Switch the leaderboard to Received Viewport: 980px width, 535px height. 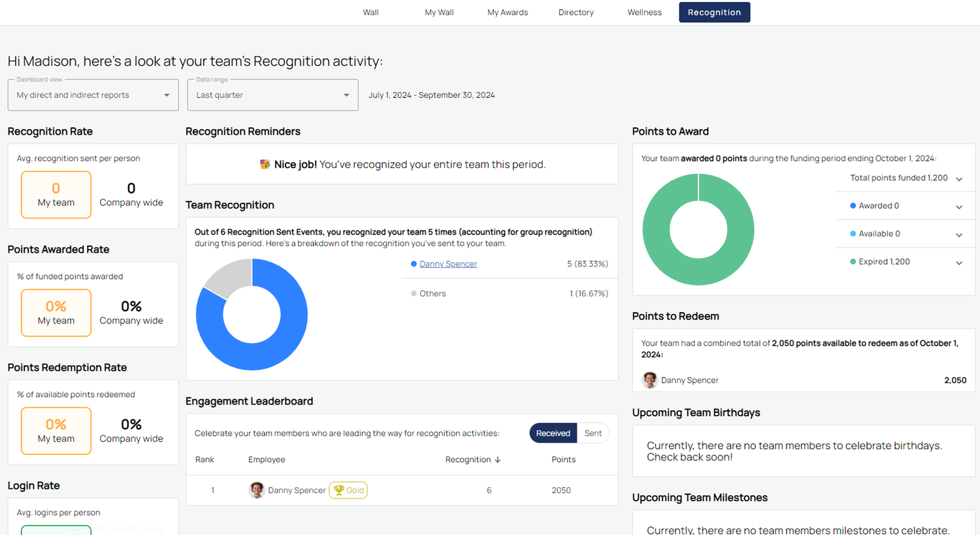[553, 432]
